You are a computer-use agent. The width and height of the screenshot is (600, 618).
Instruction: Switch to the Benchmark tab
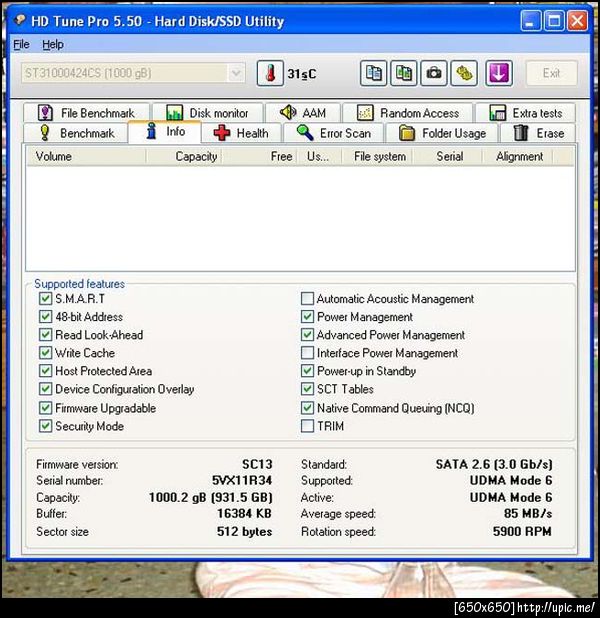tap(76, 133)
